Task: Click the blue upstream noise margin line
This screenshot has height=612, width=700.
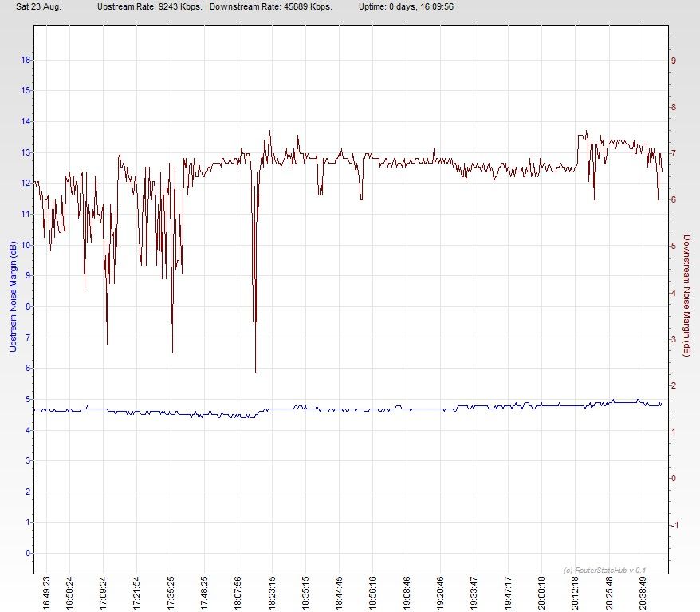Action: pyautogui.click(x=348, y=409)
